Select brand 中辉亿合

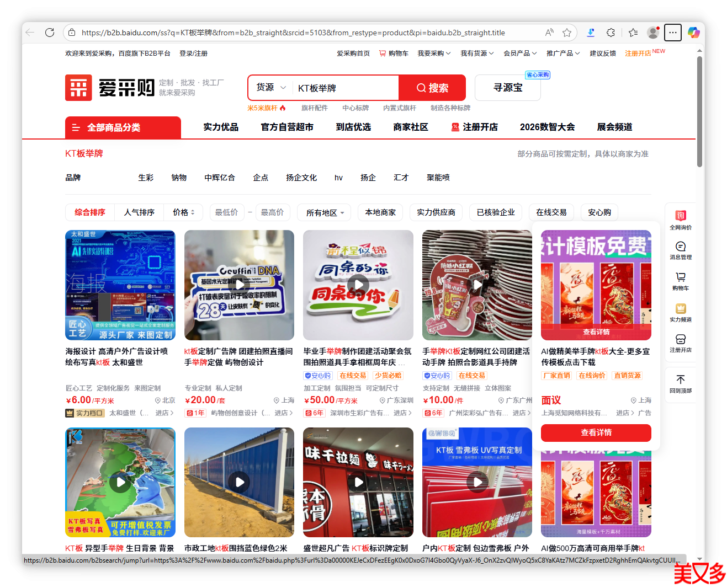[220, 178]
